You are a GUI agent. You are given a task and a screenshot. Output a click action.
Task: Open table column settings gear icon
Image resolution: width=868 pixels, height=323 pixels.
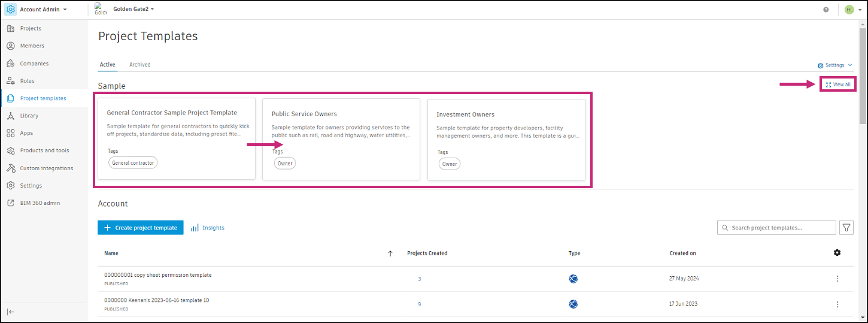click(x=837, y=253)
